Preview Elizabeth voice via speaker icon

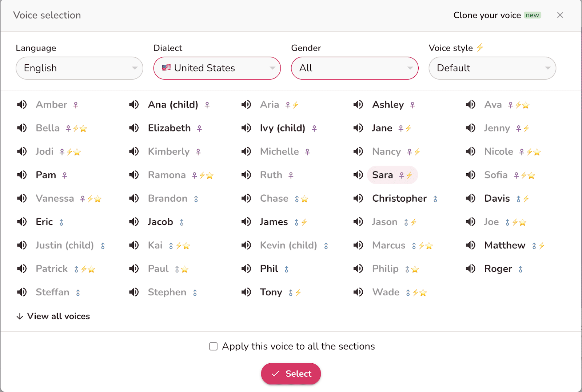tap(134, 128)
